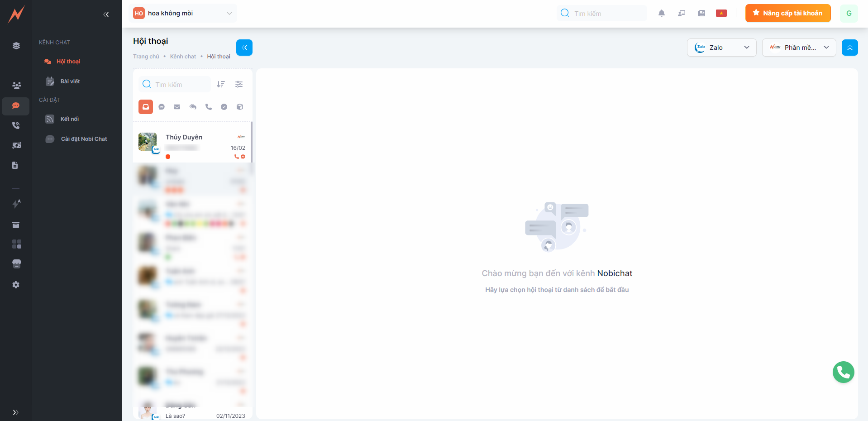Click the notification bell icon
The image size is (868, 421).
661,13
